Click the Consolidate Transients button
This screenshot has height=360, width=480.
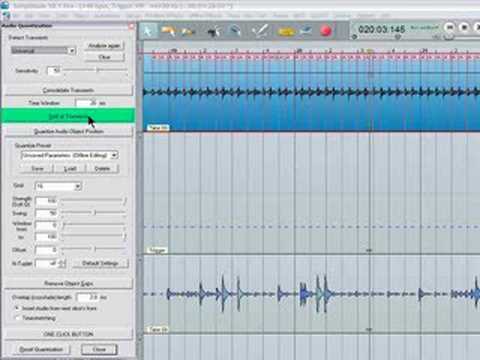[x=68, y=90]
